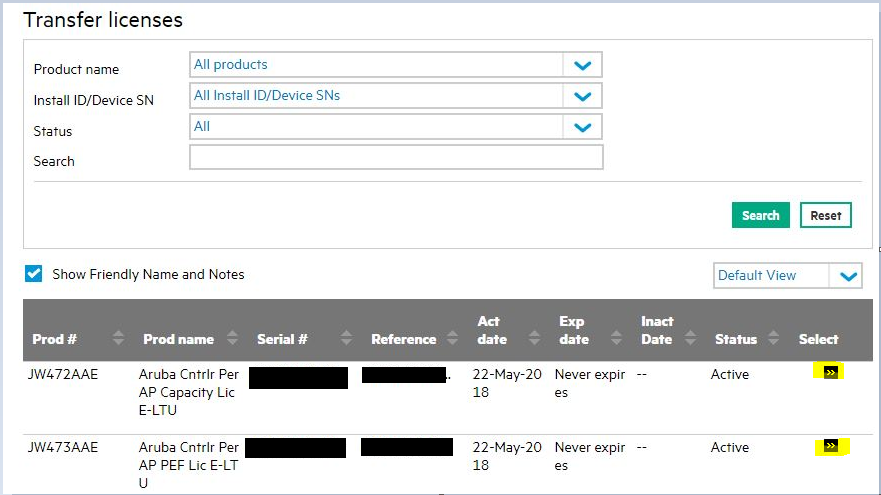The width and height of the screenshot is (881, 495).
Task: Sort by Exp date column arrows
Action: (616, 338)
